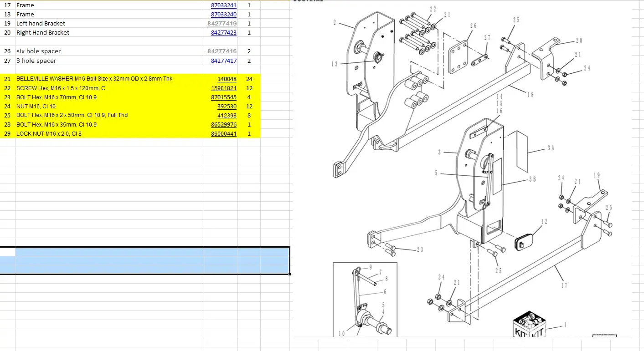Open Belleville washer part link 140048

(x=227, y=79)
